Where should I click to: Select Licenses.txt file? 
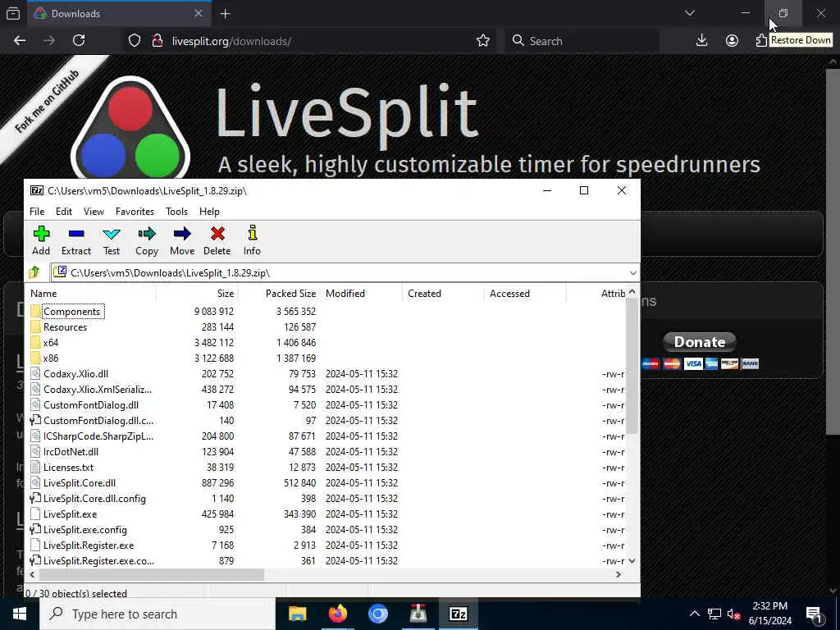(x=68, y=467)
